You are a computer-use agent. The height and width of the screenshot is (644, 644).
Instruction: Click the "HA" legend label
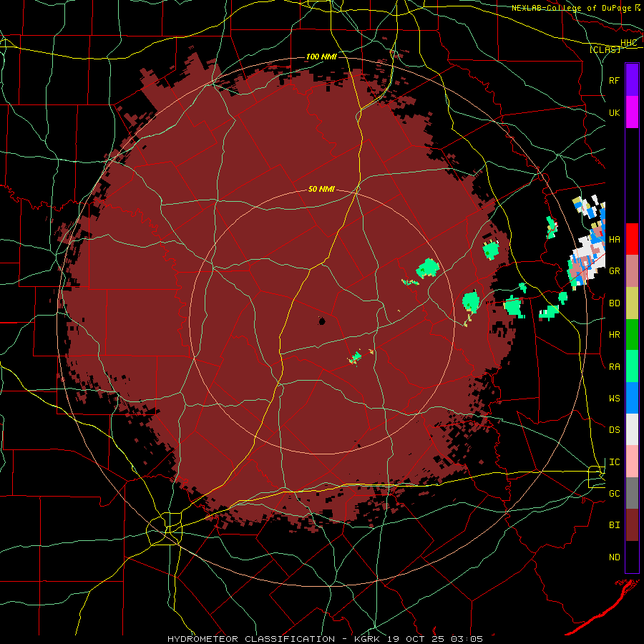(615, 240)
